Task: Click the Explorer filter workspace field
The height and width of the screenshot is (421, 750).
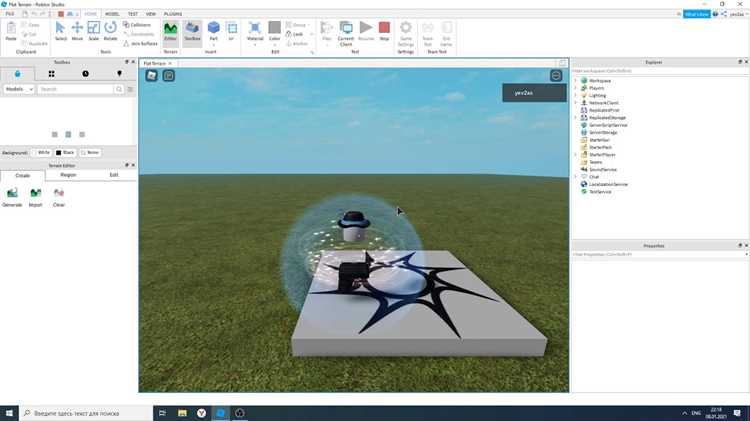Action: 660,71
